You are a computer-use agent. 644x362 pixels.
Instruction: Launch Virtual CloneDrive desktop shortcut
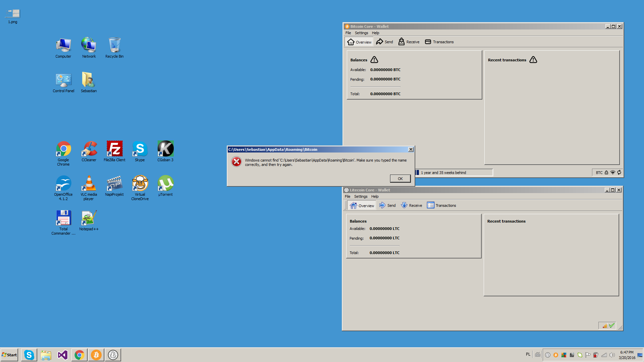tap(140, 188)
